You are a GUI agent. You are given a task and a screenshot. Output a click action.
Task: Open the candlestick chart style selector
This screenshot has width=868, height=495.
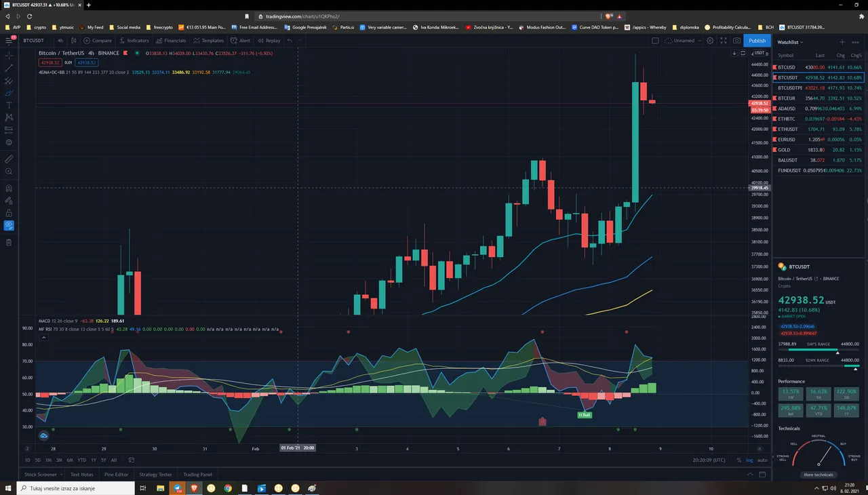[x=74, y=41]
